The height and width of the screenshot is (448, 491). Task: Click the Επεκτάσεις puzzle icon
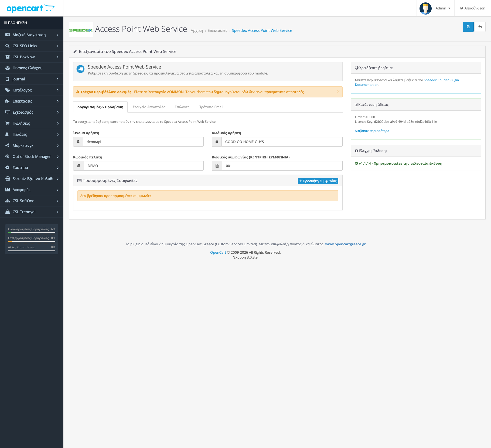(x=8, y=101)
